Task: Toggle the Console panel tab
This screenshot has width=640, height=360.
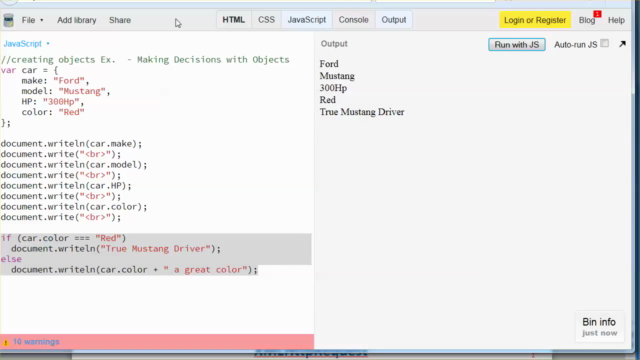Action: click(x=353, y=20)
